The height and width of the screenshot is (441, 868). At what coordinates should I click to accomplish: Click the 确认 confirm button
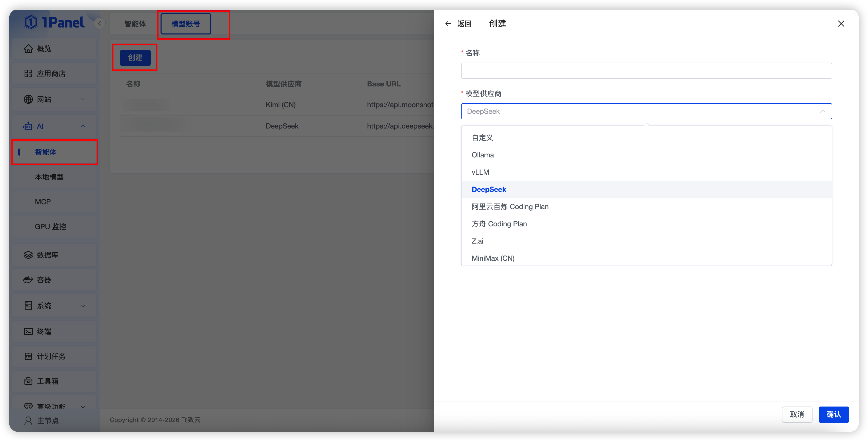click(834, 414)
